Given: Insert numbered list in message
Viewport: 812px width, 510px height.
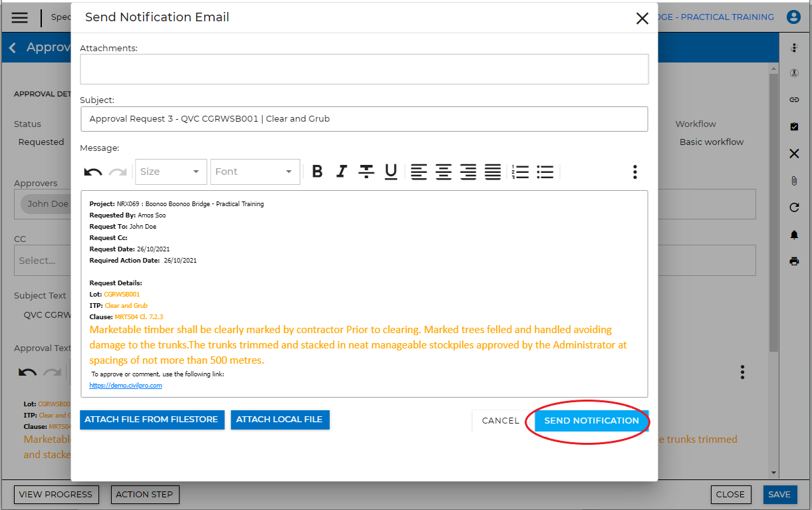Looking at the screenshot, I should (521, 172).
